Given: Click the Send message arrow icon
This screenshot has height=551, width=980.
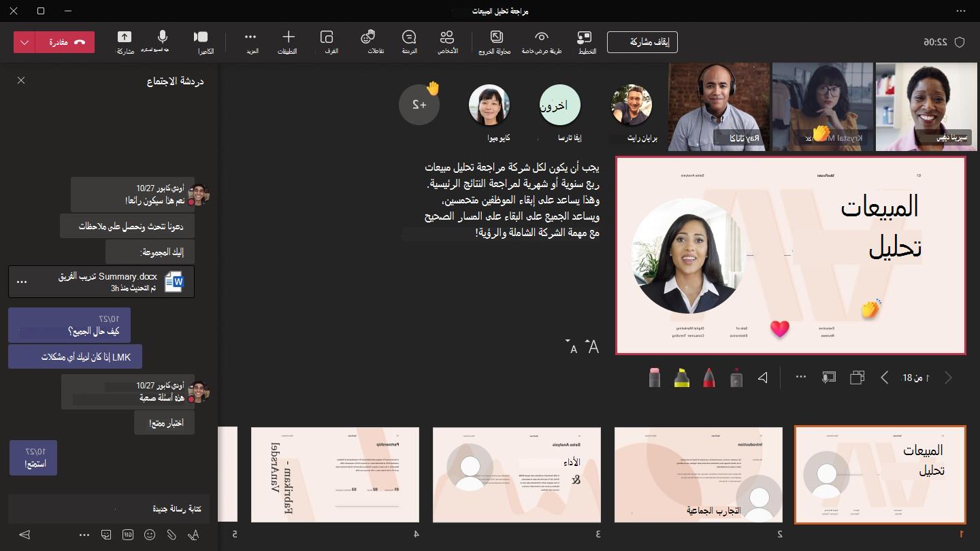Looking at the screenshot, I should (x=25, y=535).
